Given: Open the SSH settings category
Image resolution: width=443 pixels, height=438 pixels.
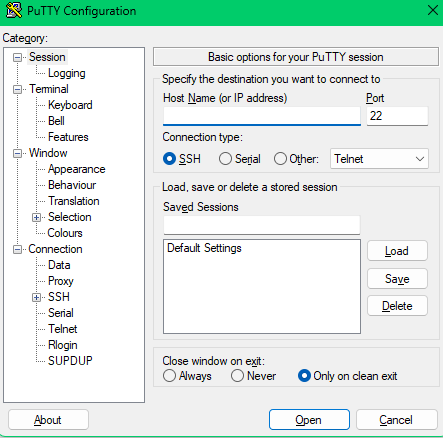Looking at the screenshot, I should pos(59,297).
